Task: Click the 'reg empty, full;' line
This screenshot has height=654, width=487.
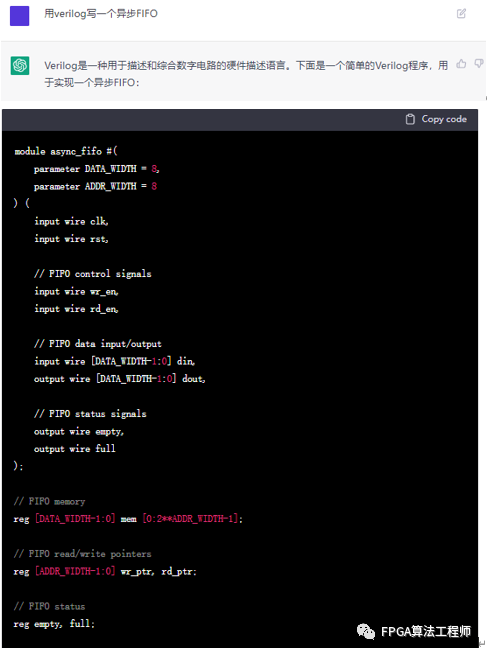Action: click(x=54, y=624)
